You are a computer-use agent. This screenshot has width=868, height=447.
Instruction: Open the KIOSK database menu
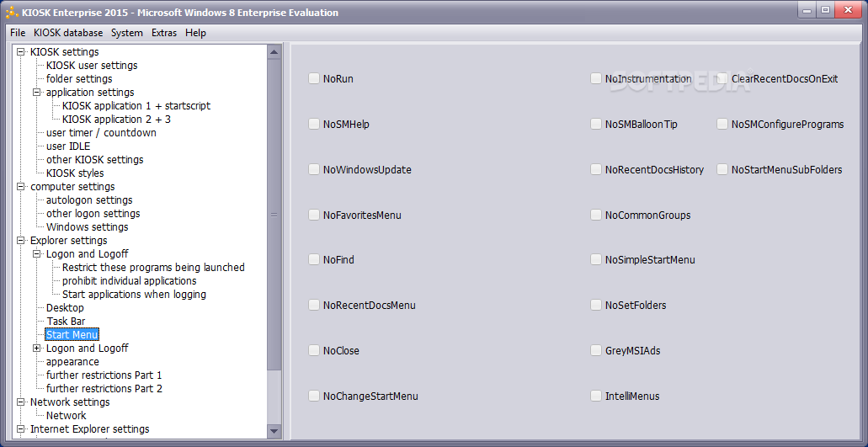click(x=68, y=33)
